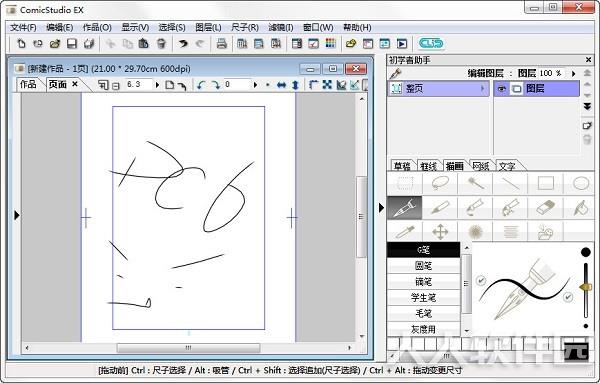Select the rectangular marquee tool

click(404, 183)
